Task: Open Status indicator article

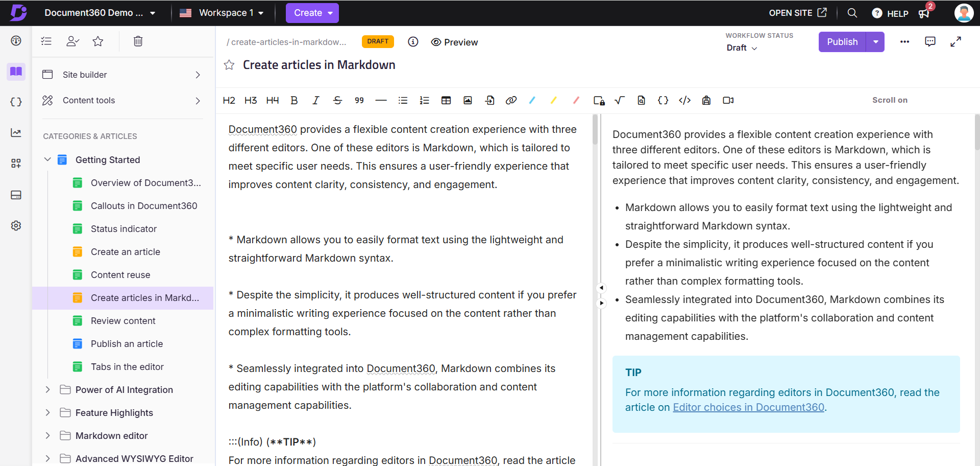Action: 124,229
